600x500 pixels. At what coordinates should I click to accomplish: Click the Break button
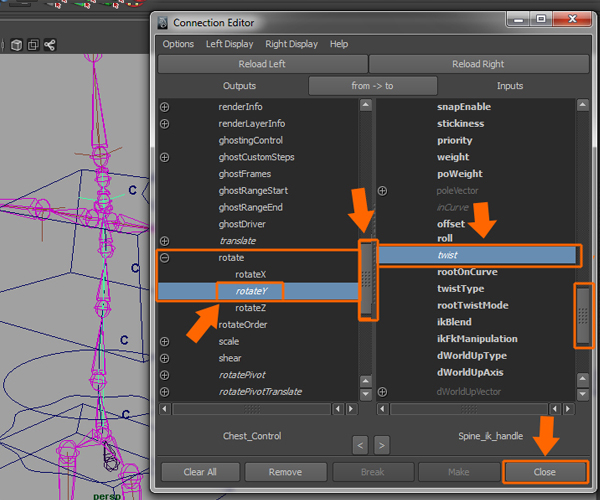tap(373, 472)
